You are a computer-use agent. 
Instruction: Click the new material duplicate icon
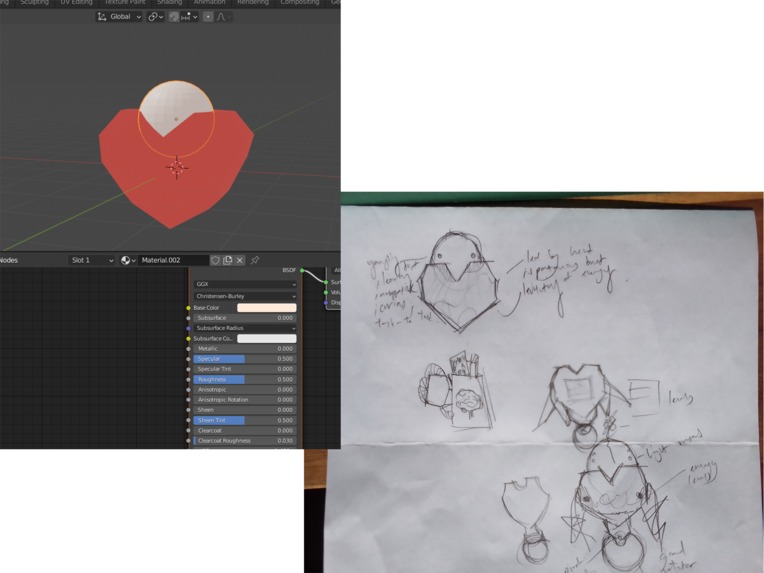[x=227, y=260]
